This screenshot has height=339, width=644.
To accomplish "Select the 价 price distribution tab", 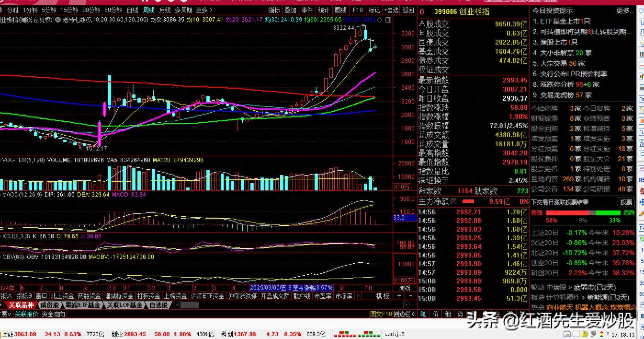I will (x=436, y=314).
